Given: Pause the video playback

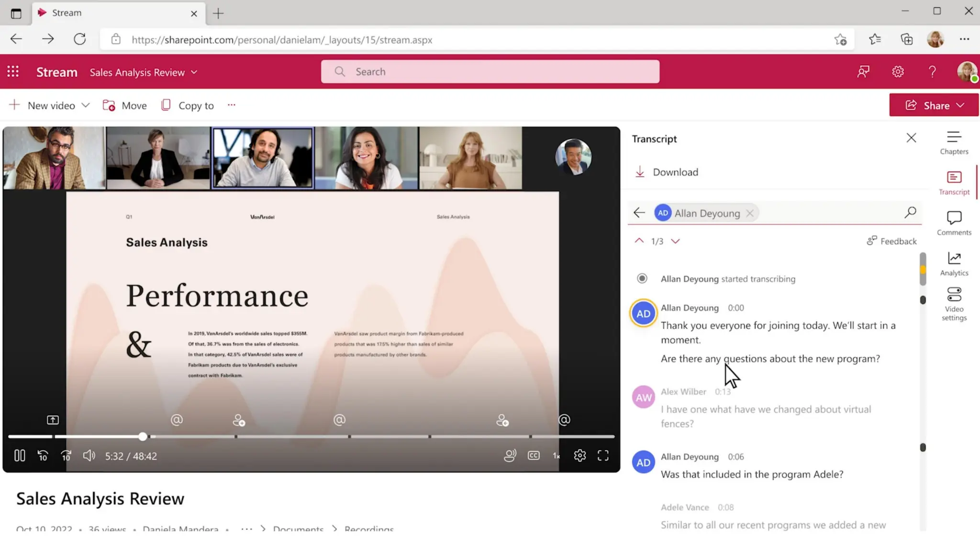Looking at the screenshot, I should click(20, 456).
